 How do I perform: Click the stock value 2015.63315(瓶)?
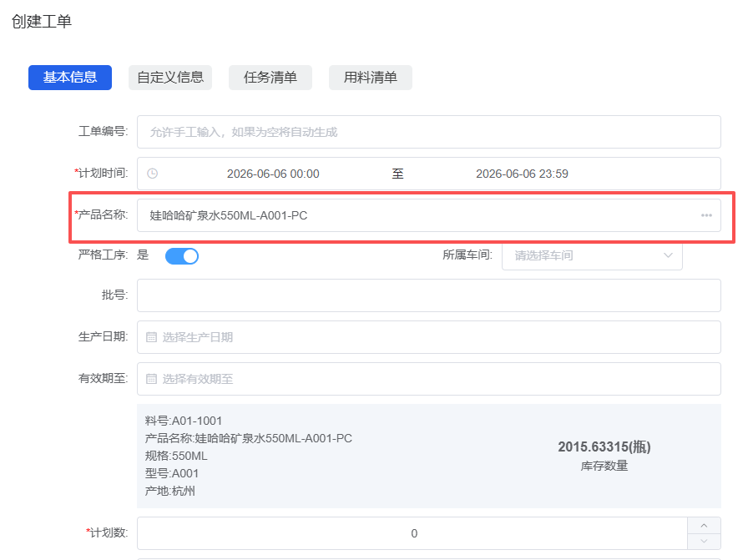(x=604, y=447)
